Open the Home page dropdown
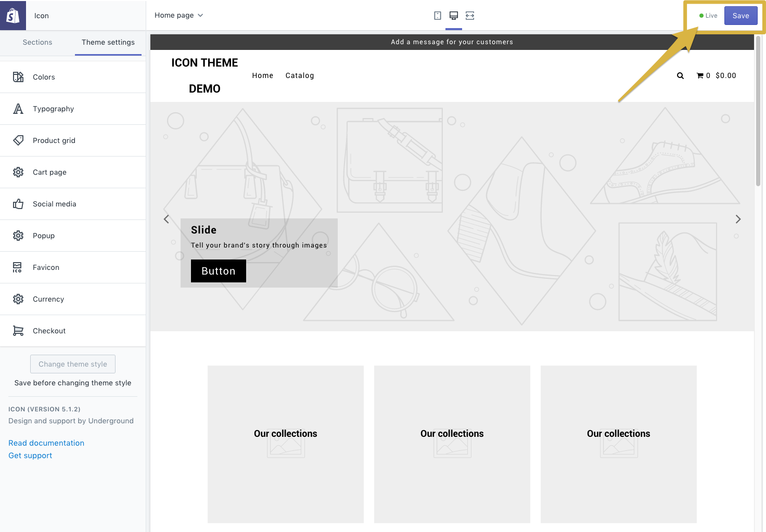 (x=179, y=15)
